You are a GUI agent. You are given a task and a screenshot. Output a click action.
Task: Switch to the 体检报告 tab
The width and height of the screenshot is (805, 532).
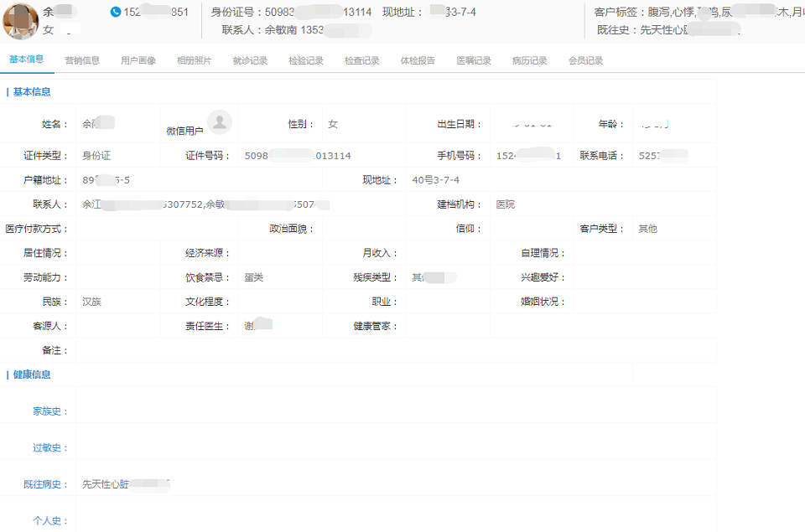click(418, 60)
